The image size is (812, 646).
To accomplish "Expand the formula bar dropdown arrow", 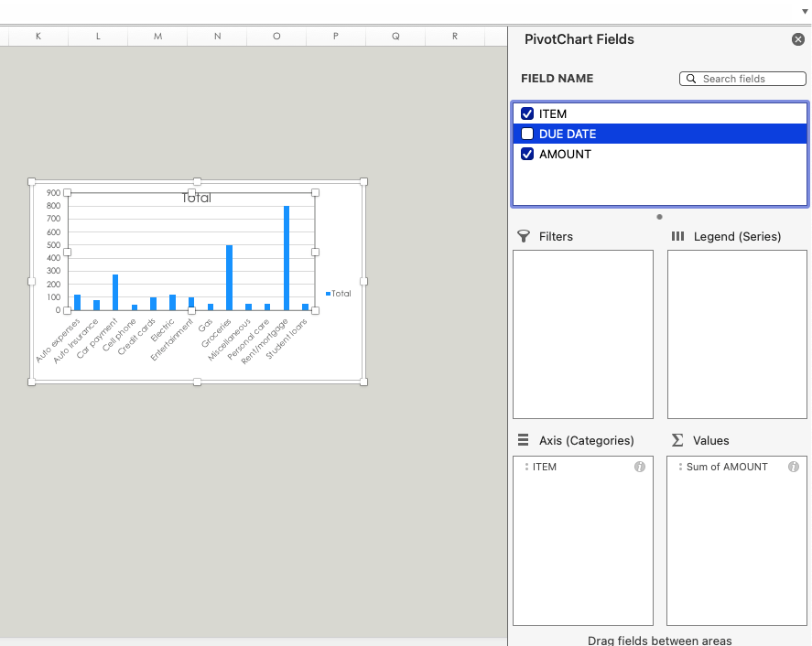I will [805, 11].
